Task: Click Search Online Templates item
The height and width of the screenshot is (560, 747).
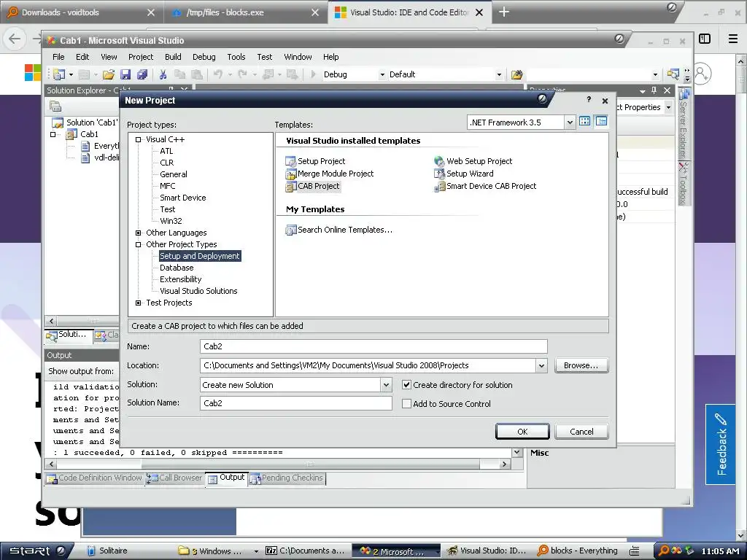Action: tap(338, 230)
